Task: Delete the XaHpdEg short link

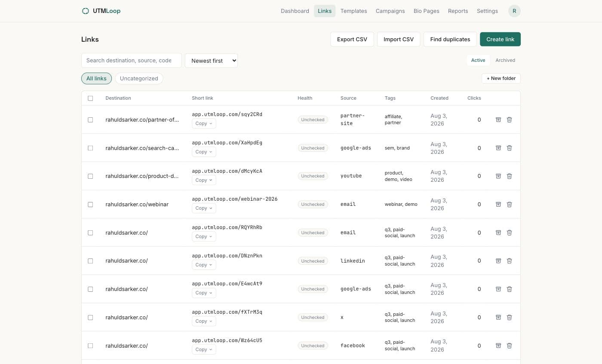Action: point(509,148)
